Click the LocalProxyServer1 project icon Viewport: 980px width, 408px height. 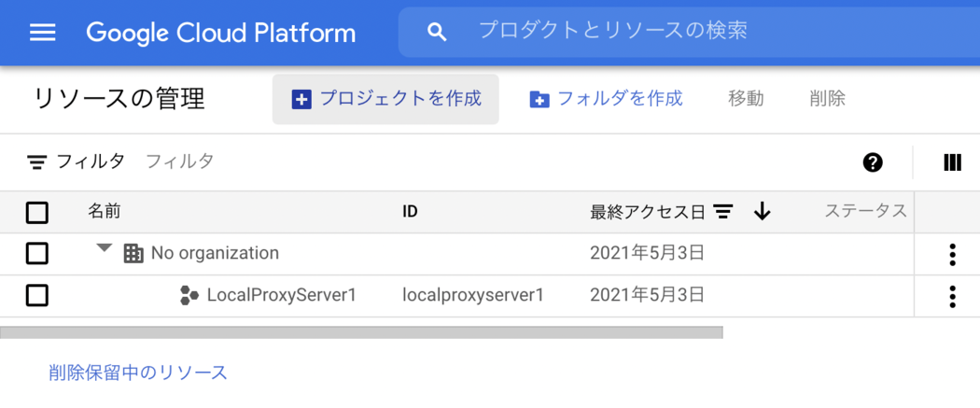click(189, 295)
